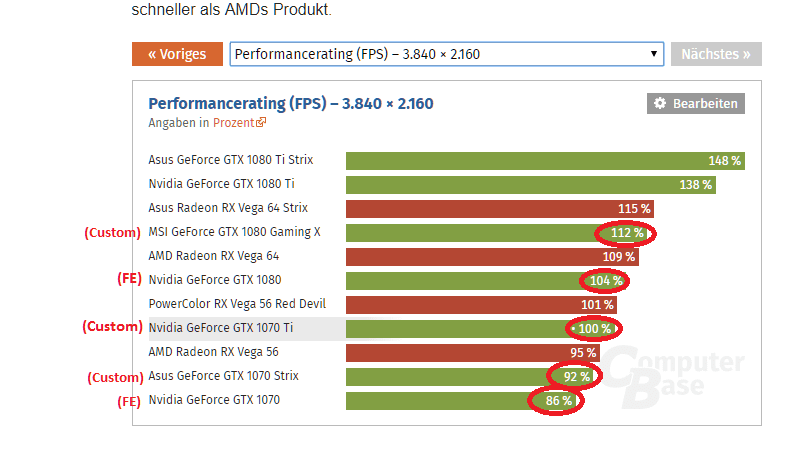Click the dropdown arrow of chart selector
This screenshot has height=449, width=803.
pyautogui.click(x=653, y=54)
